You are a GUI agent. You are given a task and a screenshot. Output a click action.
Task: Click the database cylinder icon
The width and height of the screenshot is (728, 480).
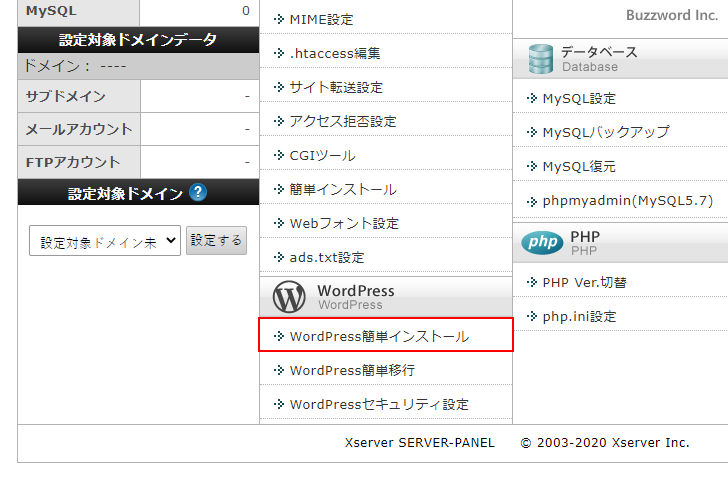click(541, 59)
